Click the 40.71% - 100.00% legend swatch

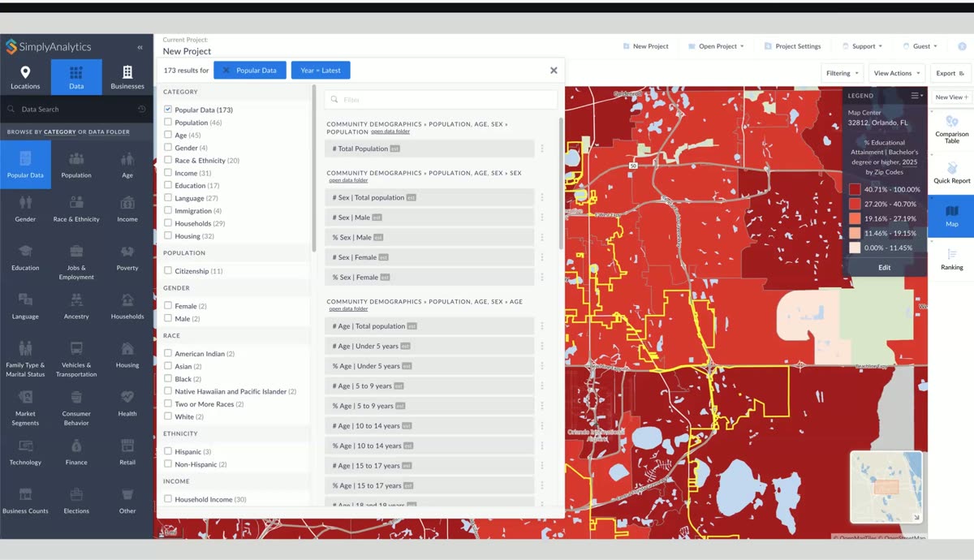pos(855,190)
